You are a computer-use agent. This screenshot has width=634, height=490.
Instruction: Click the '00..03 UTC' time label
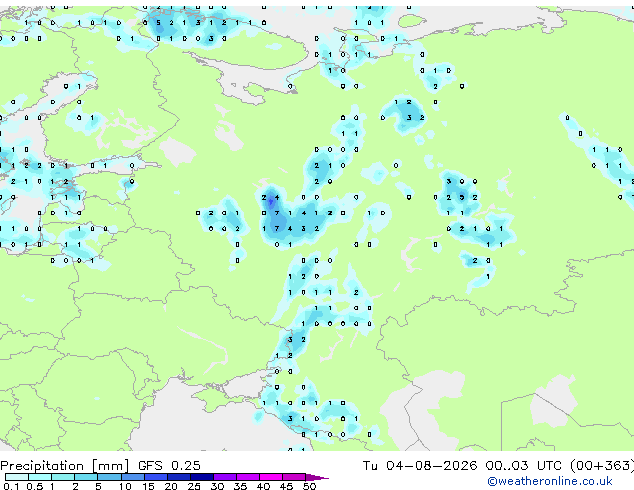click(x=524, y=466)
